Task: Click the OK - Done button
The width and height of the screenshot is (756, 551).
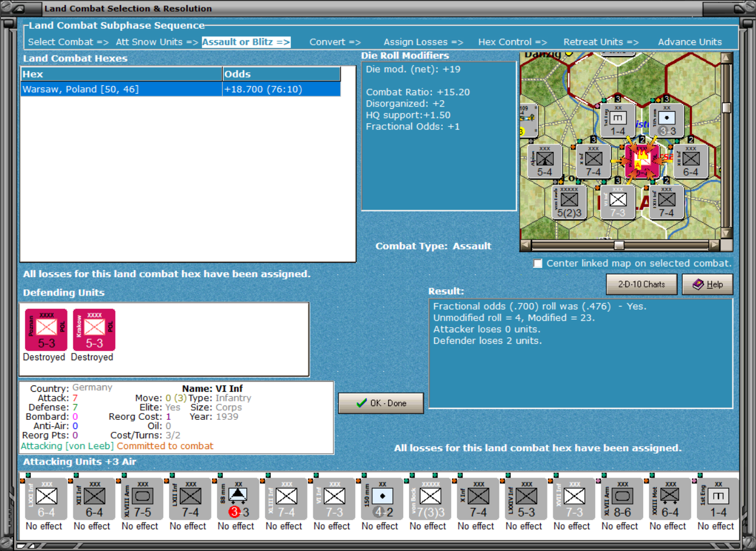Action: click(x=381, y=403)
